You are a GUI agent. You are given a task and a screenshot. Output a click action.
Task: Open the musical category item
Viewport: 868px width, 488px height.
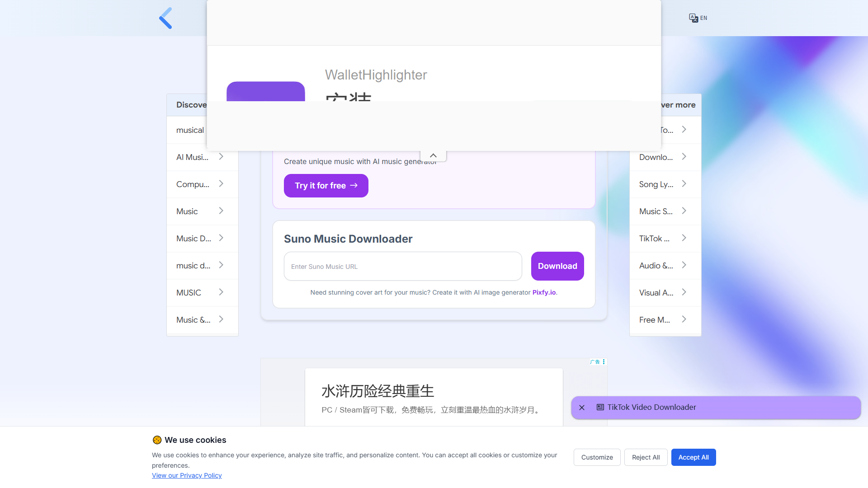190,130
